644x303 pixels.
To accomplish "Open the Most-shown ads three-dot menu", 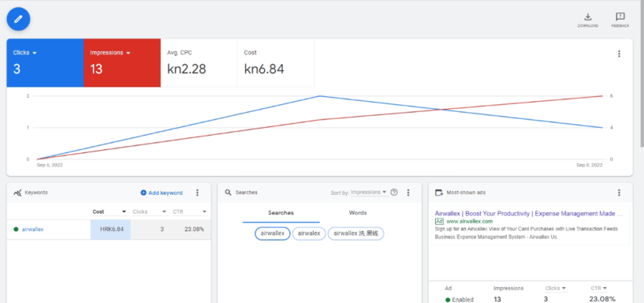I will pyautogui.click(x=619, y=193).
